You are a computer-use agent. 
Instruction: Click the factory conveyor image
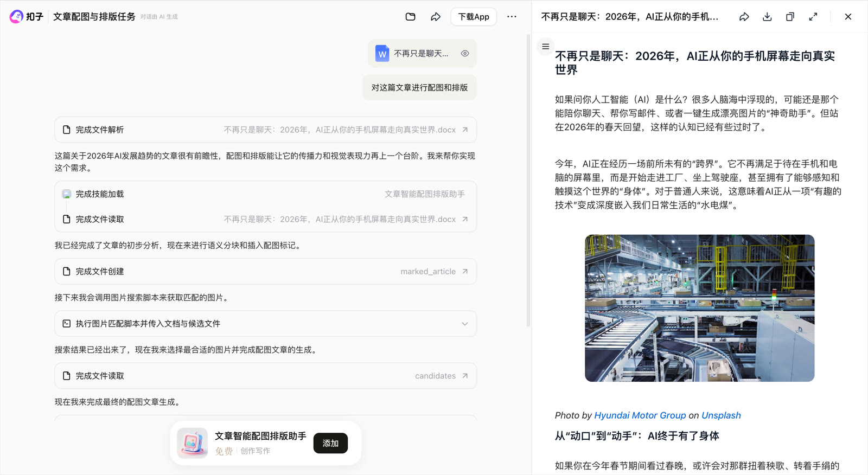point(699,308)
